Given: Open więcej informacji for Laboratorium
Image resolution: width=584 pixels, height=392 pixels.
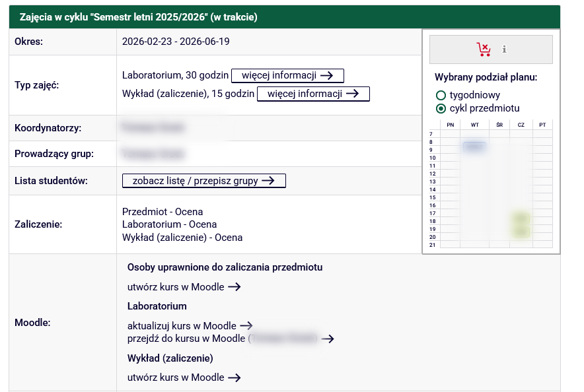Looking at the screenshot, I should pyautogui.click(x=287, y=75).
